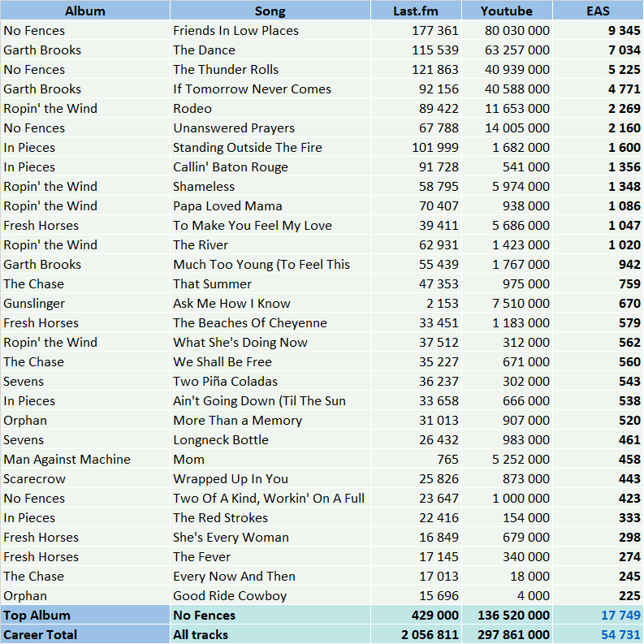Click EAS value 9 345
This screenshot has height=644, width=644.
click(x=598, y=30)
